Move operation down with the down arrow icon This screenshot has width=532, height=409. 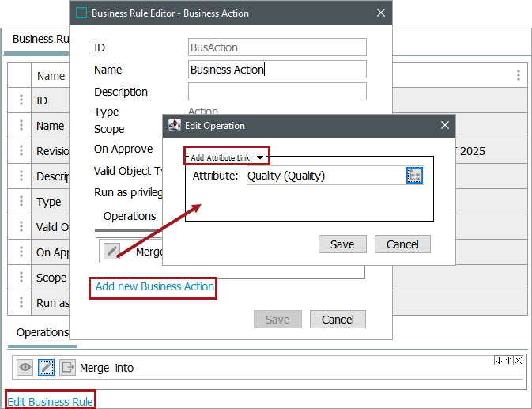(499, 361)
